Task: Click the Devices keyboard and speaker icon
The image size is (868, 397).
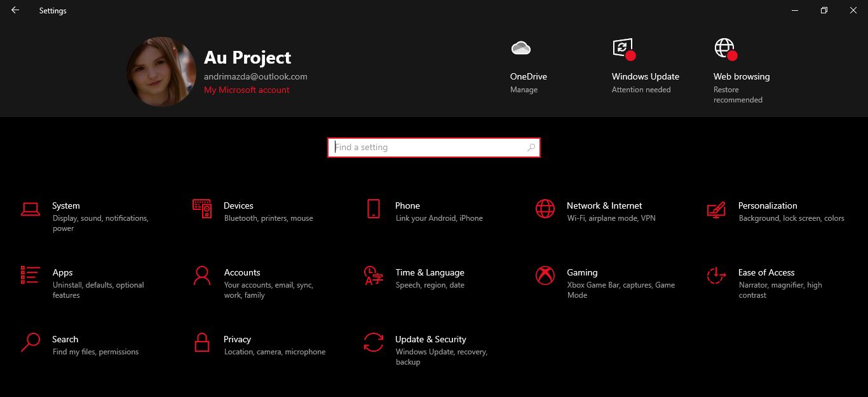Action: pyautogui.click(x=202, y=209)
